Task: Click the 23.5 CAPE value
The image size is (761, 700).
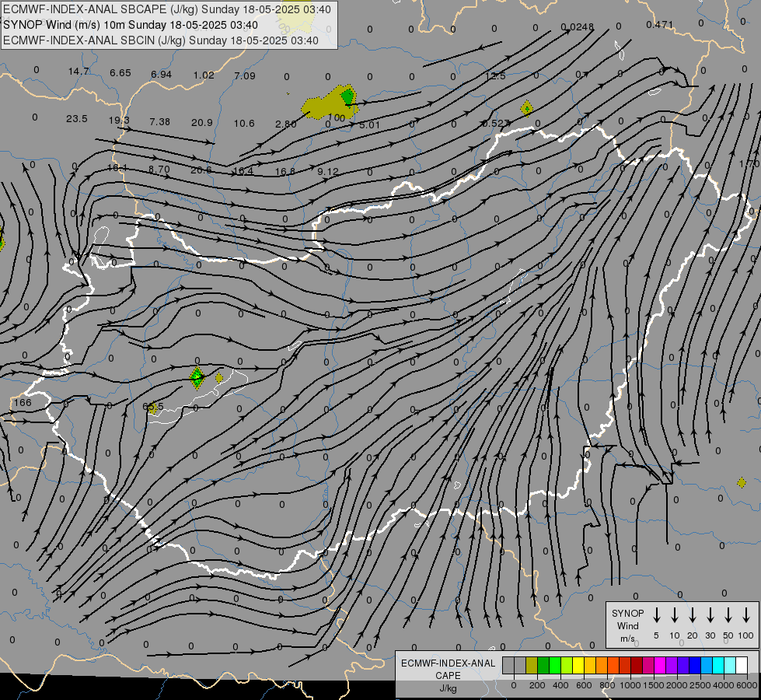Action: [77, 119]
